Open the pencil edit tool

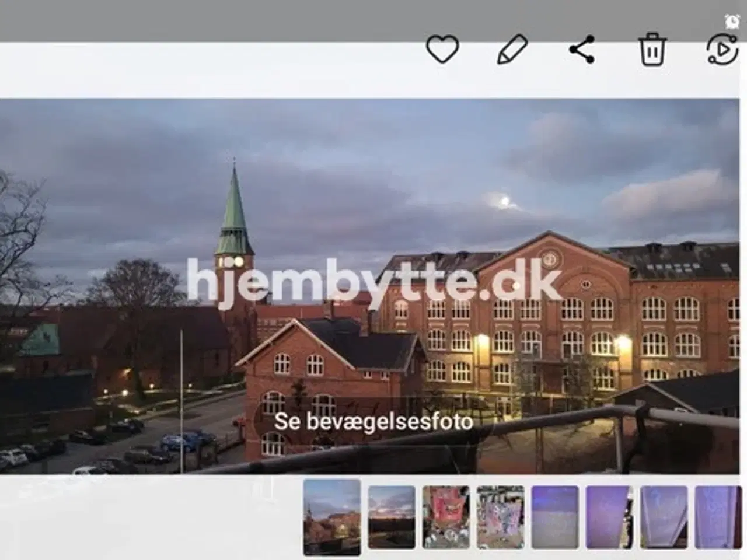pos(512,49)
